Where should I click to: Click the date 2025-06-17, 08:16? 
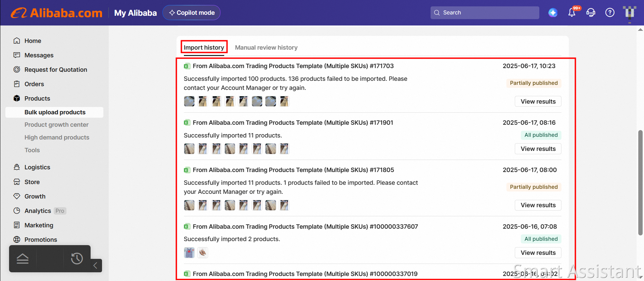[529, 123]
